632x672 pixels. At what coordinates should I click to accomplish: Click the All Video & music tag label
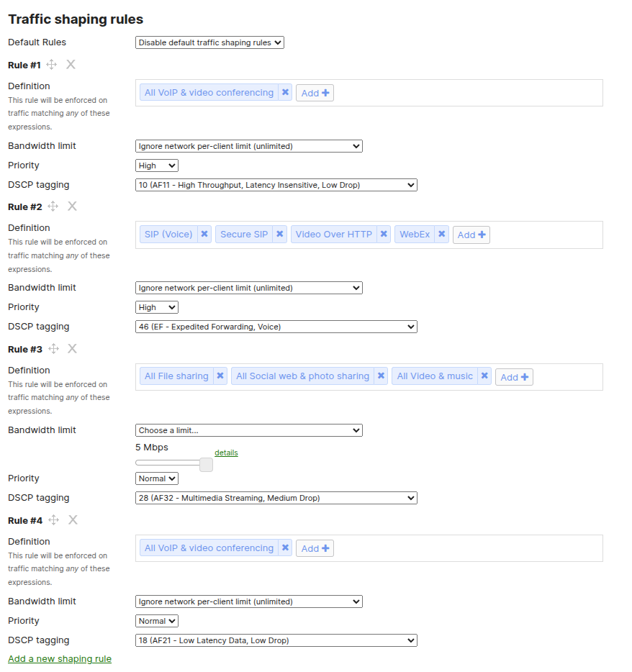coord(435,376)
